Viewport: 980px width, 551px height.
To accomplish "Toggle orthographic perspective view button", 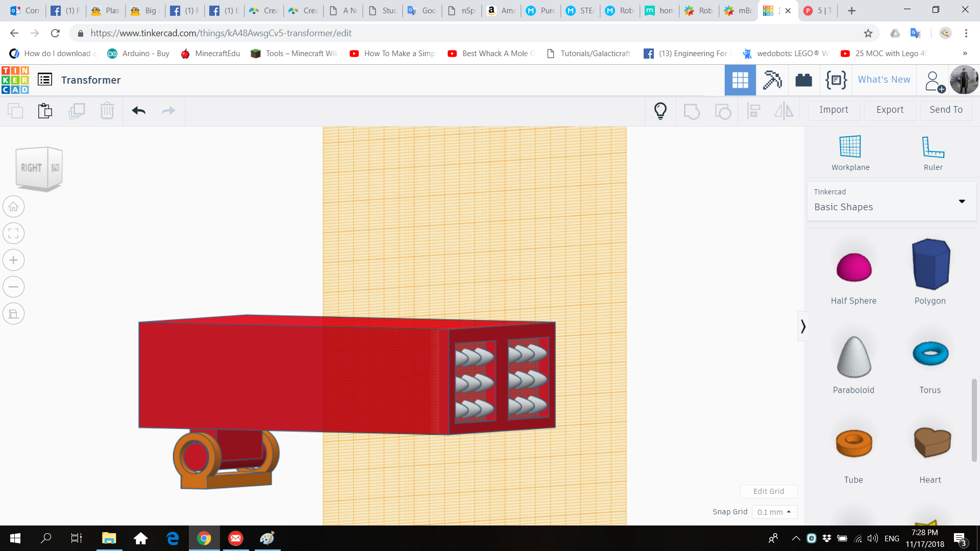I will [14, 314].
